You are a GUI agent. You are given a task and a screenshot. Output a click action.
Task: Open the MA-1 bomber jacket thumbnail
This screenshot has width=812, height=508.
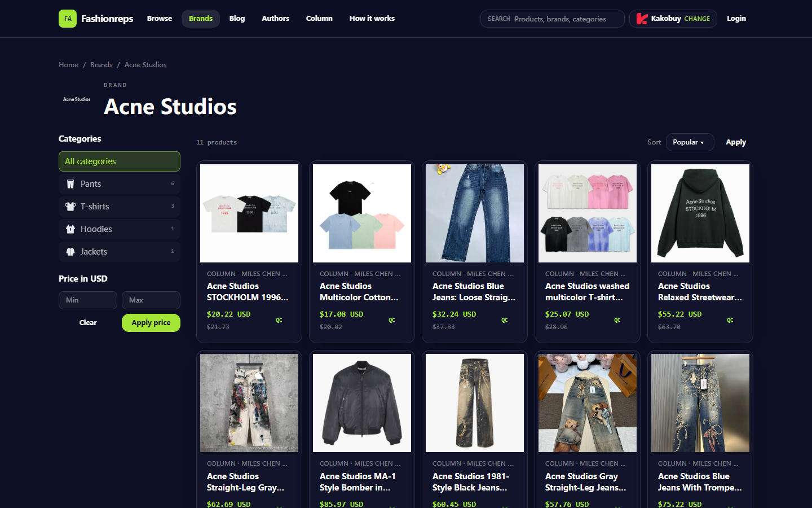coord(362,403)
